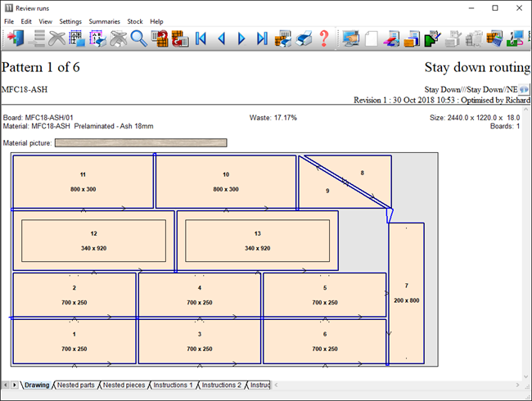Open the File menu
Image resolution: width=532 pixels, height=401 pixels.
[9, 21]
